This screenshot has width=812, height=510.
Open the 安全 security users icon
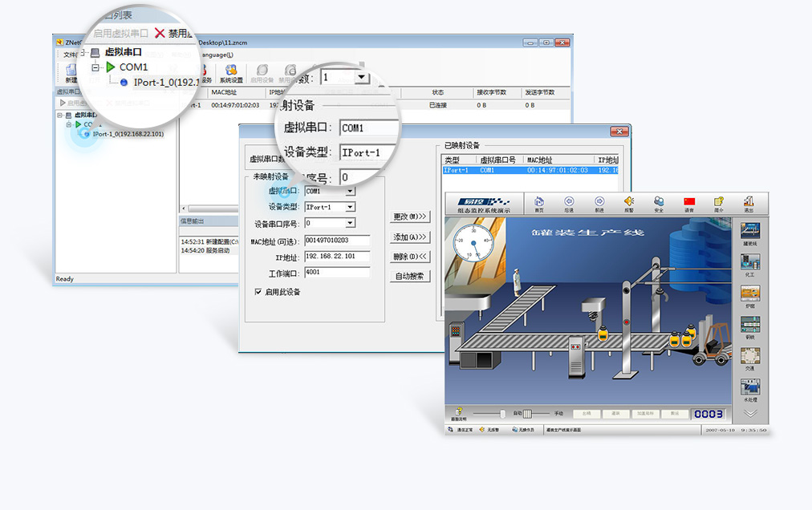tap(659, 201)
